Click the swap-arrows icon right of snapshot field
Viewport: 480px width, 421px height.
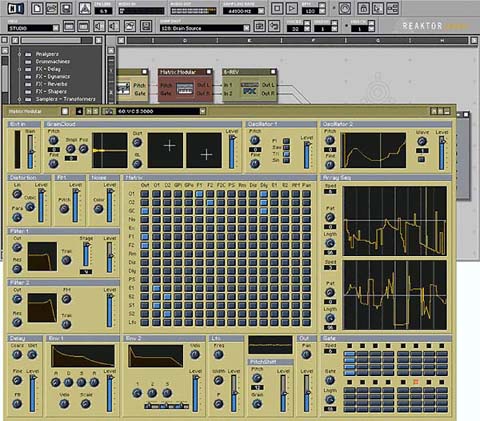coord(274,26)
